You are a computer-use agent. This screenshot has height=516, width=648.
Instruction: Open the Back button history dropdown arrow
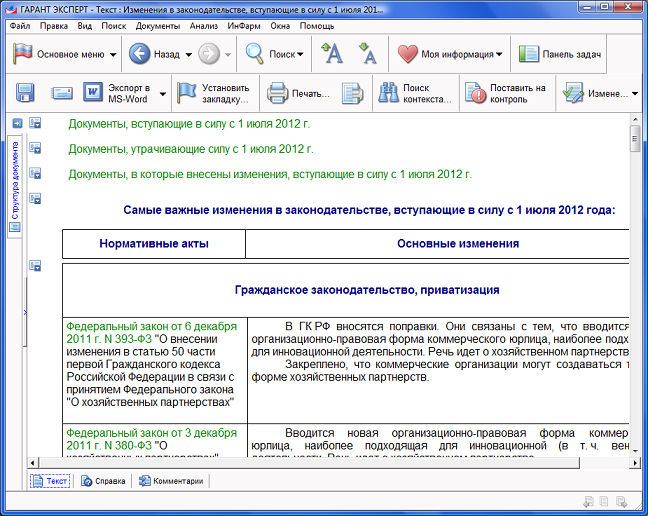click(x=187, y=54)
